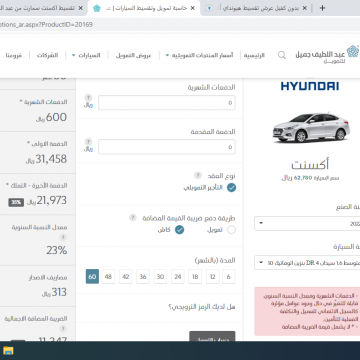Click the Accent car image
360x360 pixels.
point(311,128)
